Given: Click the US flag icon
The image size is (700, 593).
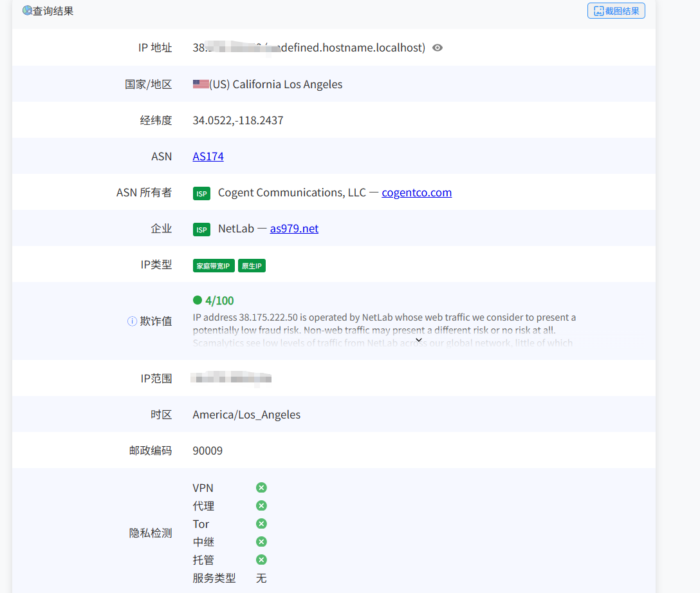Looking at the screenshot, I should pos(201,84).
